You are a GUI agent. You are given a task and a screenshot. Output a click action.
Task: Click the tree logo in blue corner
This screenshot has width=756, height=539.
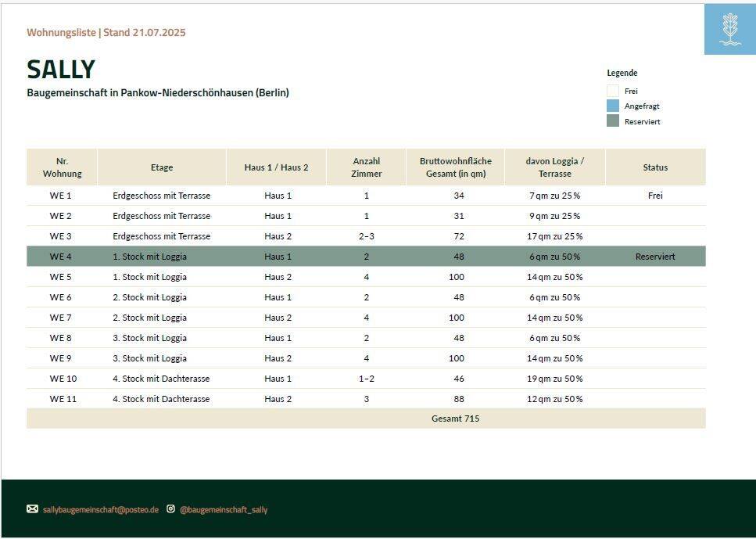[x=730, y=30]
